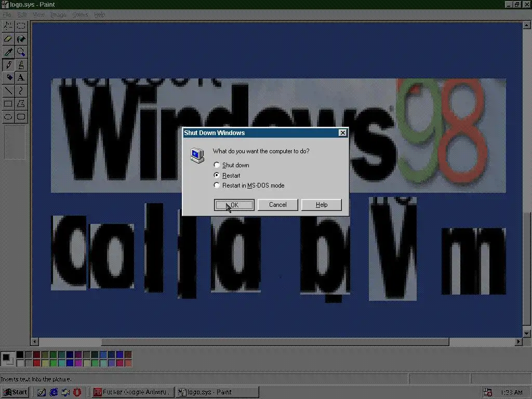Viewport: 532px width, 399px height.
Task: Open the Help menu in Paint
Action: tap(100, 15)
